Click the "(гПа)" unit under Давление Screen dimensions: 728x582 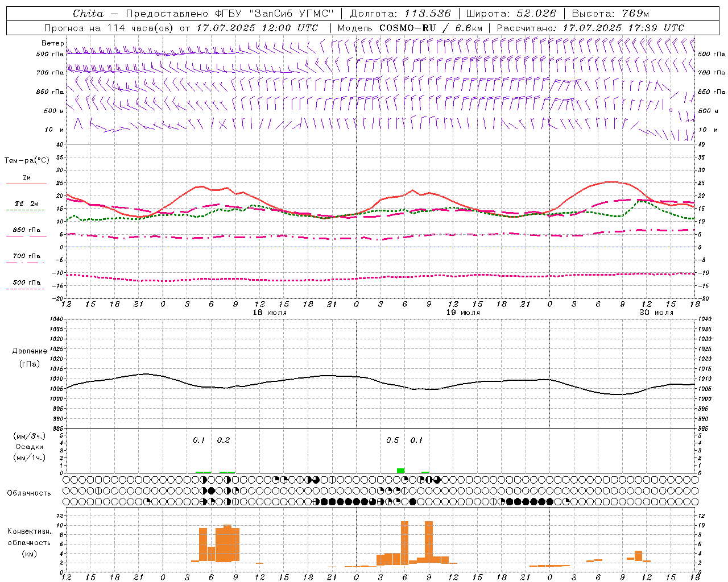[x=29, y=364]
